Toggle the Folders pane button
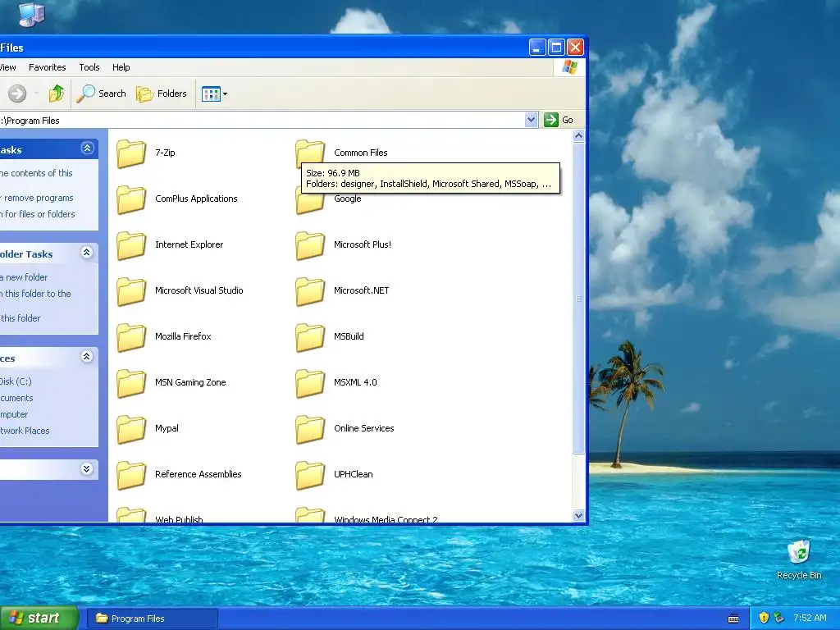840x630 pixels. click(x=162, y=94)
